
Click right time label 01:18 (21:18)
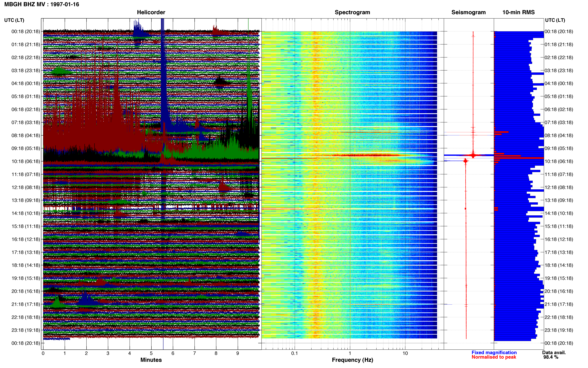click(559, 45)
